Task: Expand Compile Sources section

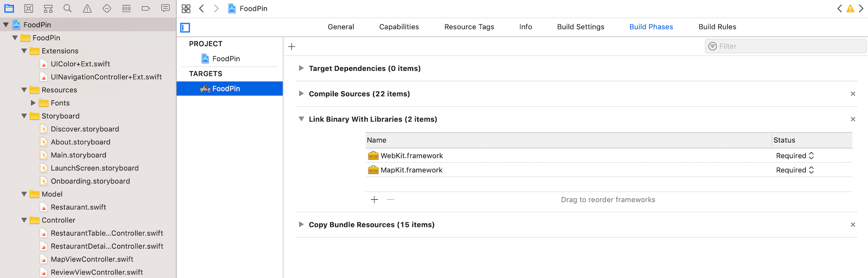Action: (301, 94)
